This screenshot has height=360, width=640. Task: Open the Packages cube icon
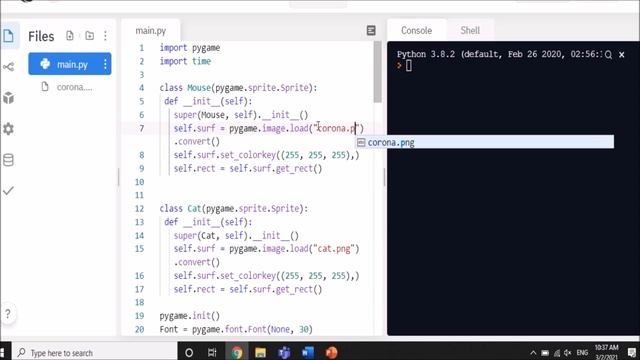8,98
